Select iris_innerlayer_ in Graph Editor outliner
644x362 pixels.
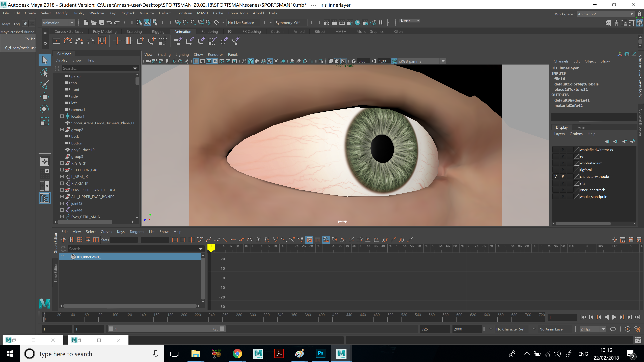click(130, 257)
